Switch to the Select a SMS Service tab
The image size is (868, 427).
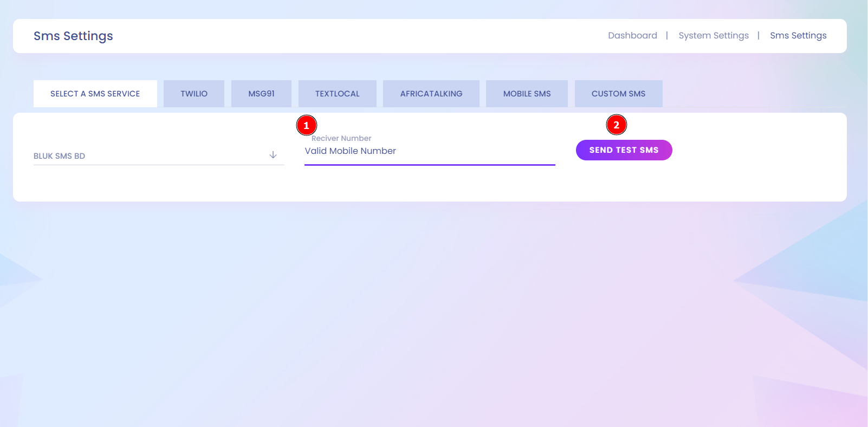(95, 94)
